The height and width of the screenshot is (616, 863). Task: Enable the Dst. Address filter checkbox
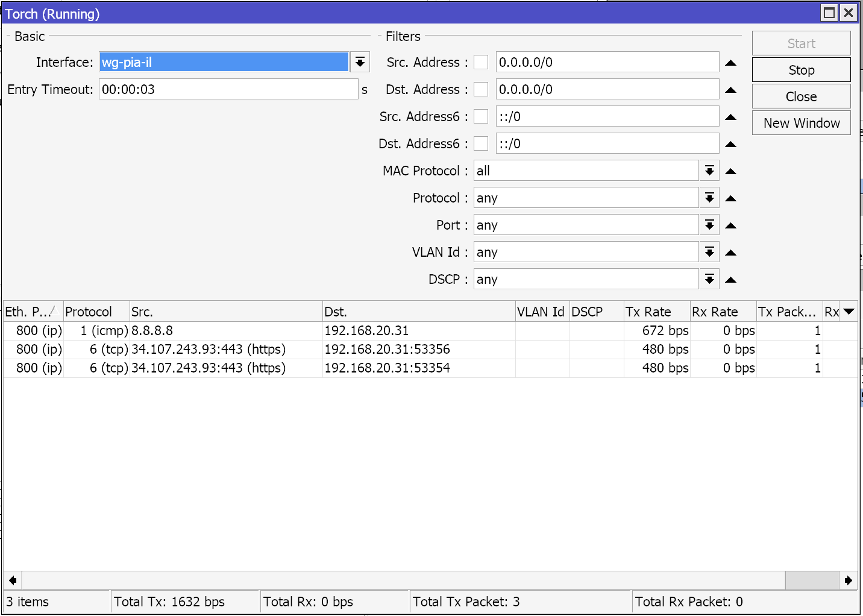(480, 89)
